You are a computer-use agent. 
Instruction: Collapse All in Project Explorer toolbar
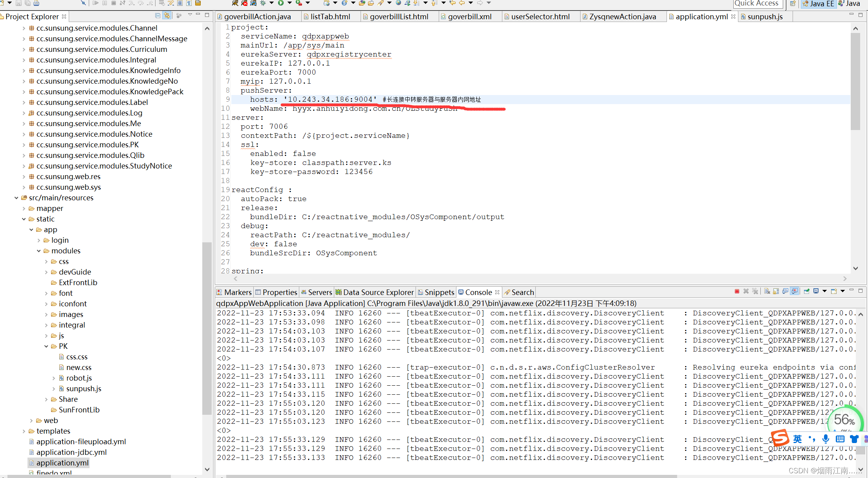tap(157, 15)
